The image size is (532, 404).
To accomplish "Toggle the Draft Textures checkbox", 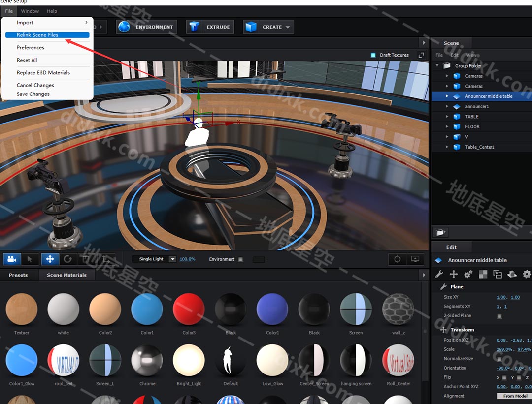I will tap(373, 55).
